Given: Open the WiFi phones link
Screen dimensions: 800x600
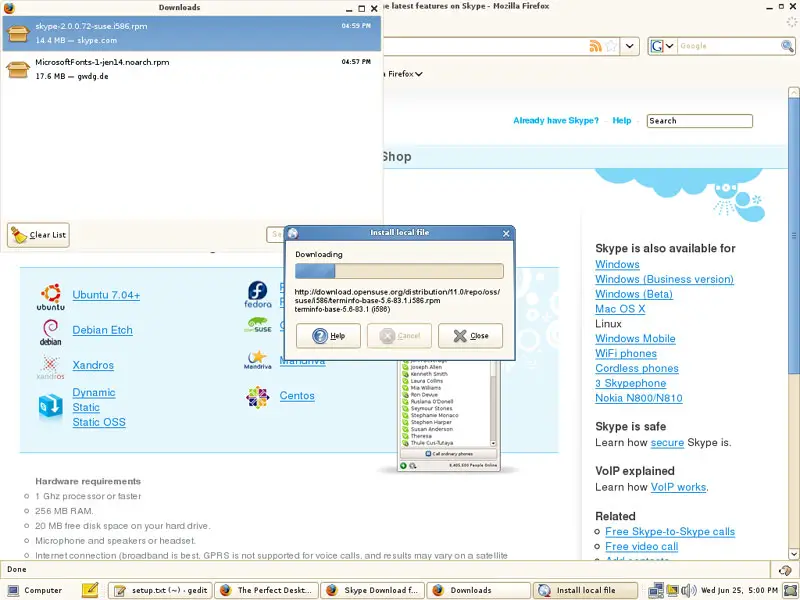Looking at the screenshot, I should pos(626,353).
